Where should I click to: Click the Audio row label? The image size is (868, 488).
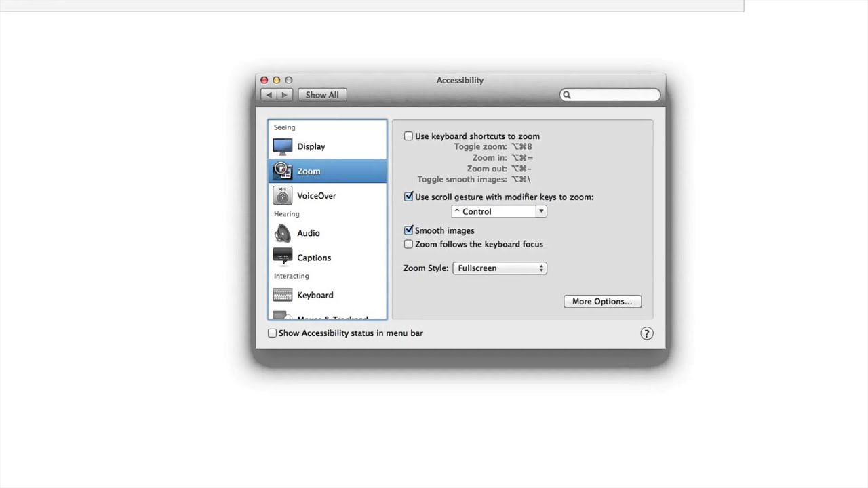point(309,233)
